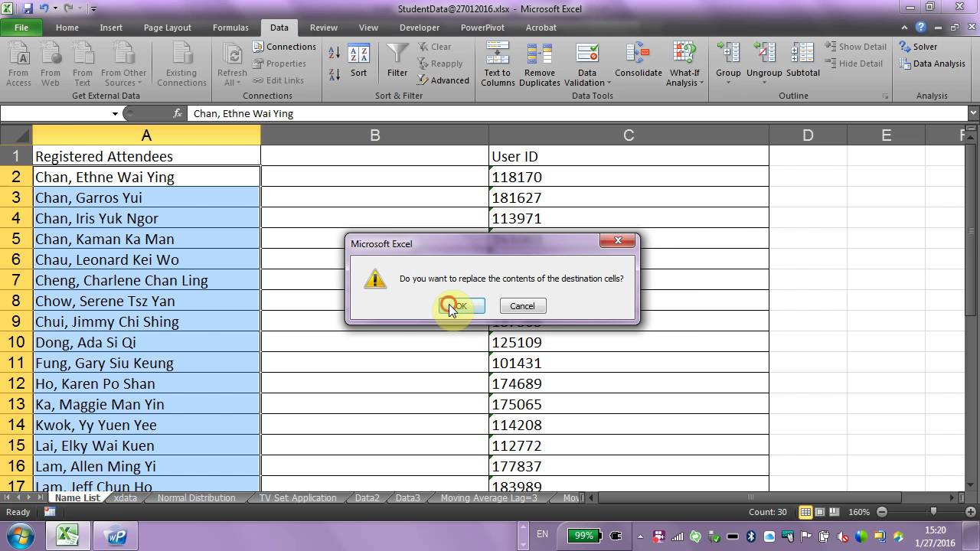Image resolution: width=980 pixels, height=551 pixels.
Task: Select the TV Set Application sheet tab
Action: [298, 498]
